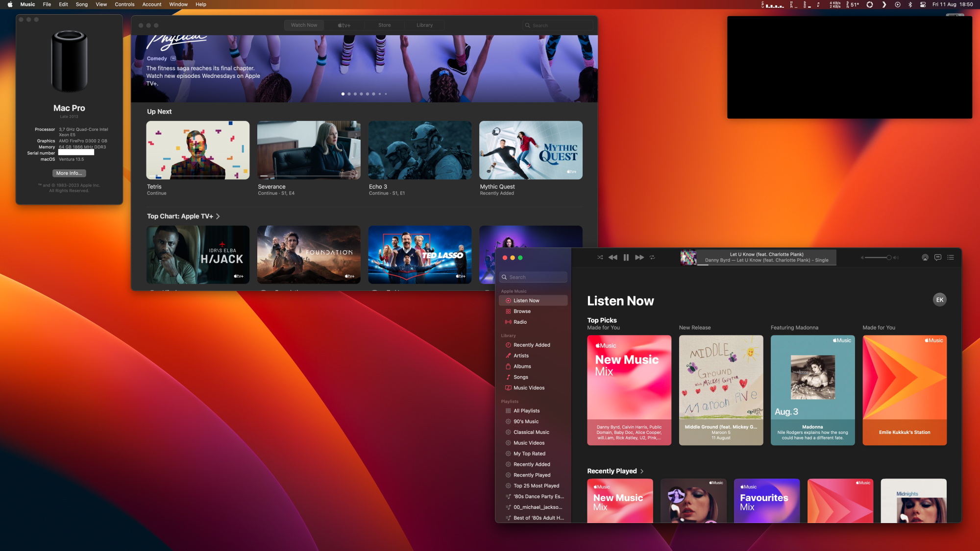Viewport: 980px width, 551px height.
Task: Expand Recently Played section chevron
Action: tap(642, 471)
